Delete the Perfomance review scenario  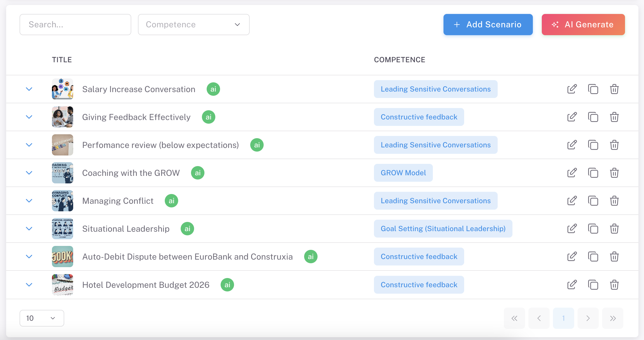pyautogui.click(x=614, y=145)
